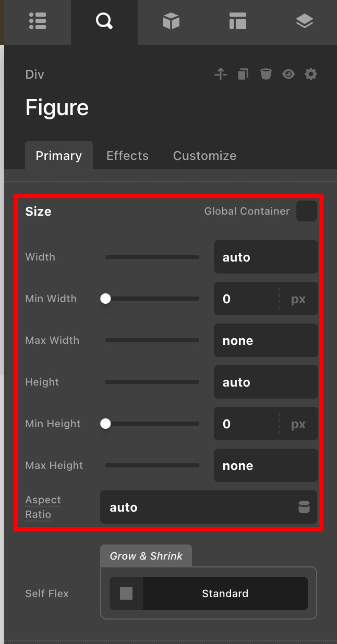Click the Max Width value field

click(266, 341)
